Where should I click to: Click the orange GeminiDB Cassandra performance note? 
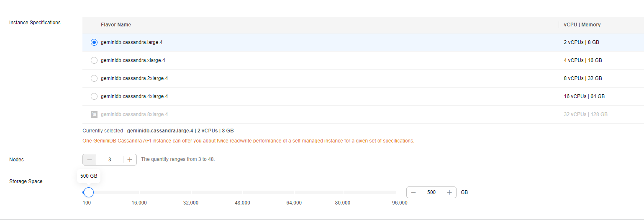click(x=249, y=141)
